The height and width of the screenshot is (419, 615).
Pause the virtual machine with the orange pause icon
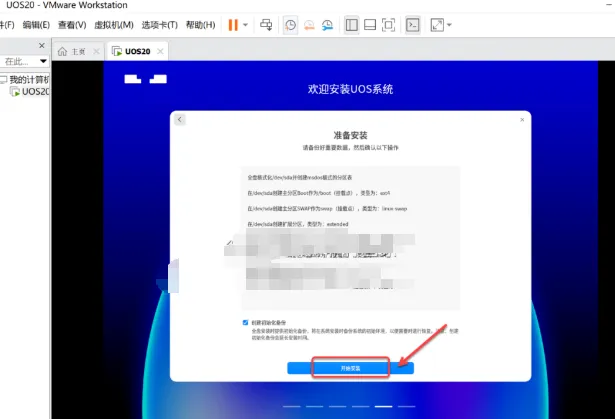pyautogui.click(x=233, y=25)
